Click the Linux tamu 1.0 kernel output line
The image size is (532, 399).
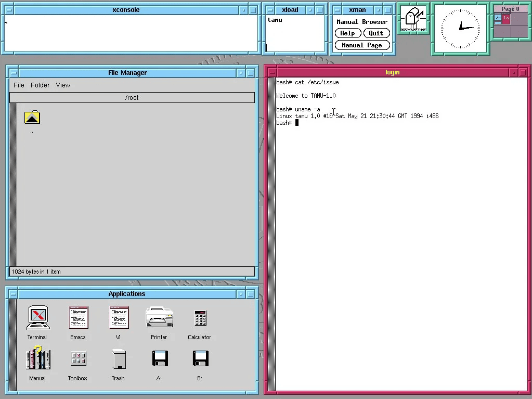[x=357, y=116]
